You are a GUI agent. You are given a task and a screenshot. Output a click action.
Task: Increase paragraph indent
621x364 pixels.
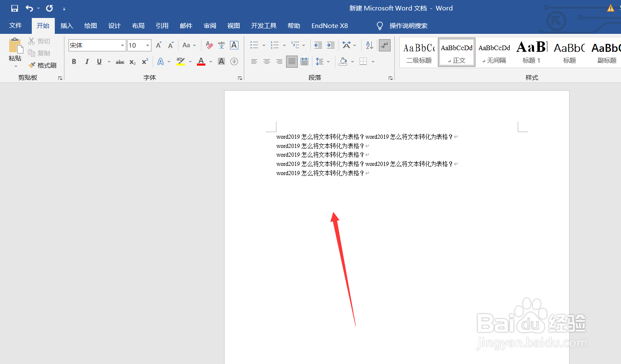click(x=331, y=45)
